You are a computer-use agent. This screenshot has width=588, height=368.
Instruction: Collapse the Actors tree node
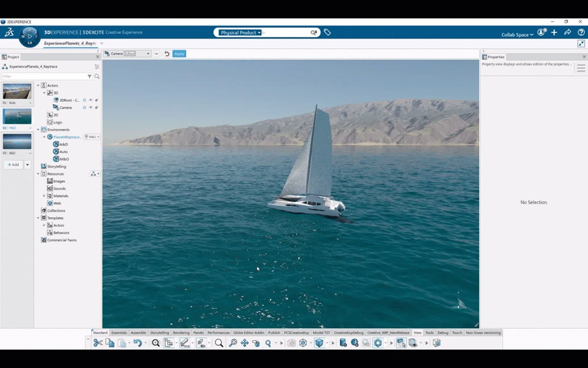(38, 86)
